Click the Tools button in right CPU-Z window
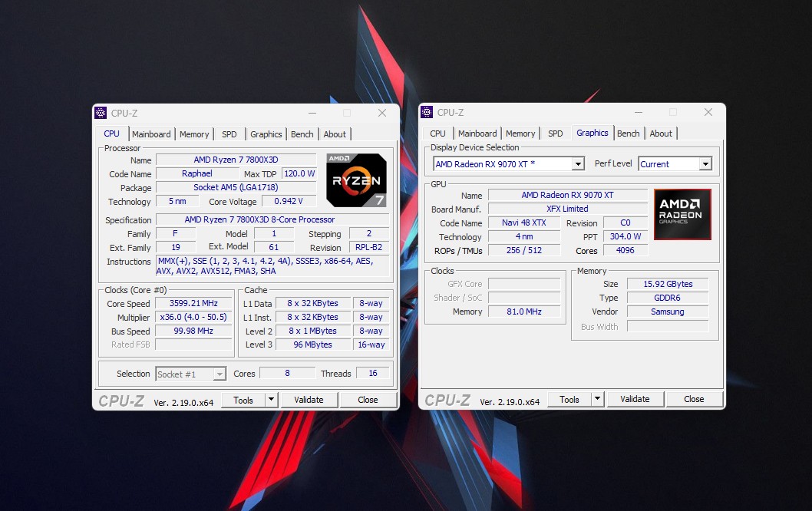The image size is (812, 511). click(x=569, y=399)
